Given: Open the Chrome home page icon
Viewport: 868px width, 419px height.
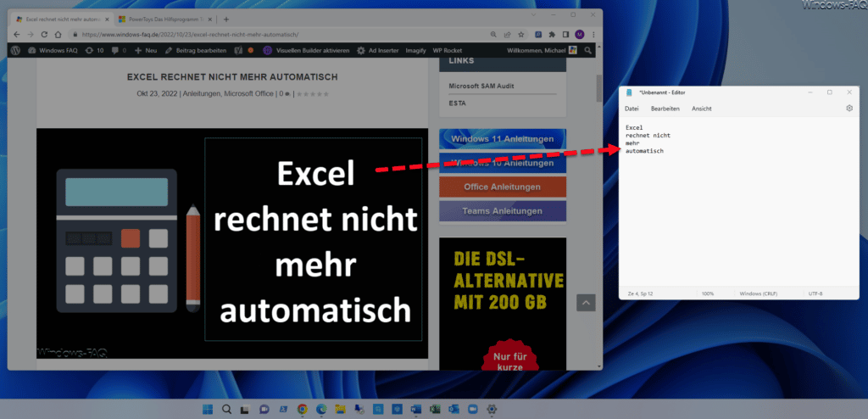Looking at the screenshot, I should (x=58, y=35).
